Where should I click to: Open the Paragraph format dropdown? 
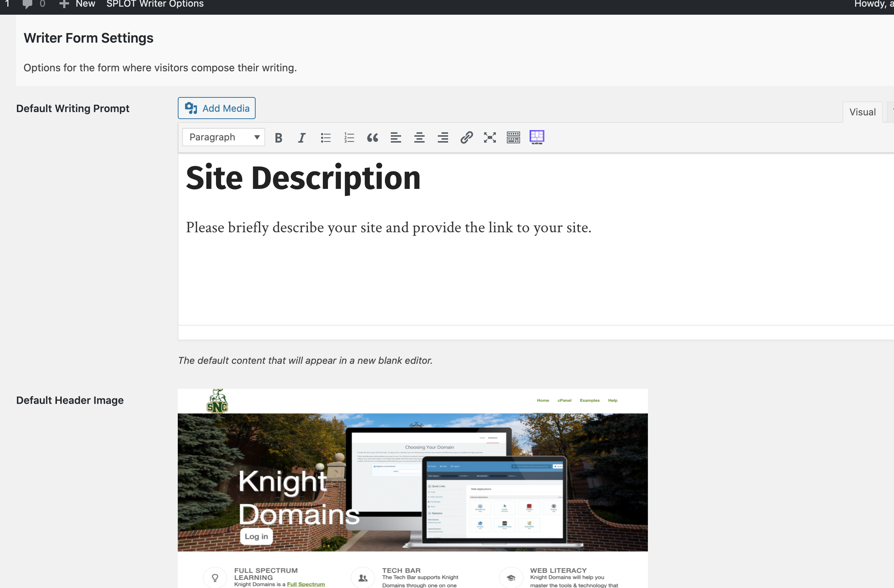click(223, 137)
